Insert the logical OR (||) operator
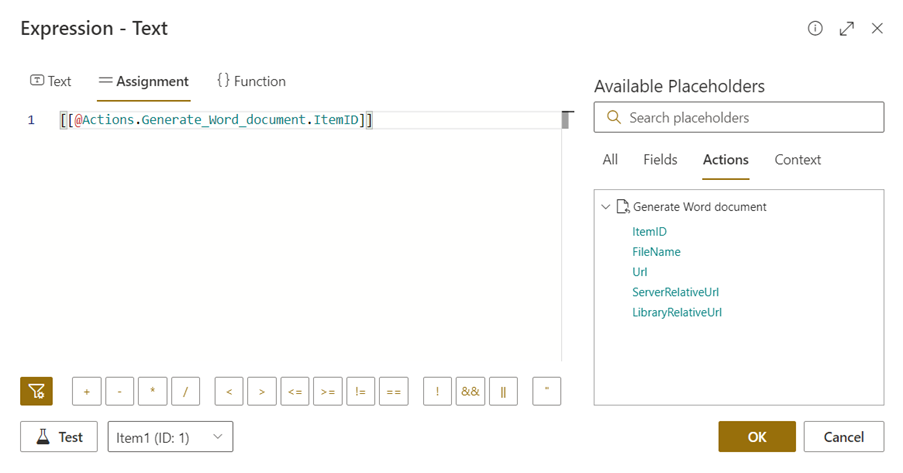 tap(503, 391)
